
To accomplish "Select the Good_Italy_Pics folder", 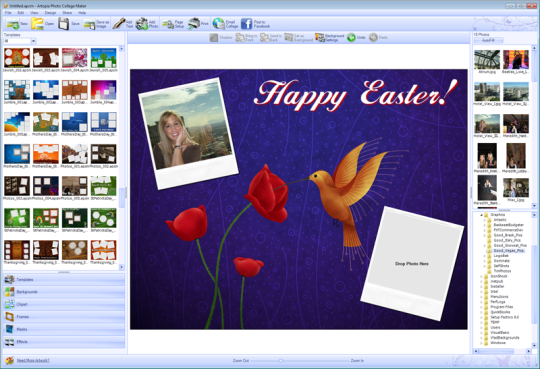I will coord(507,240).
